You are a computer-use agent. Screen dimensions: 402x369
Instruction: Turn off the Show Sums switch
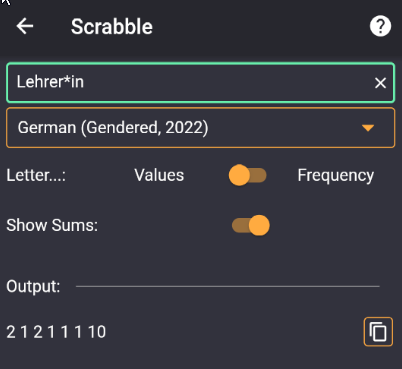pos(251,225)
